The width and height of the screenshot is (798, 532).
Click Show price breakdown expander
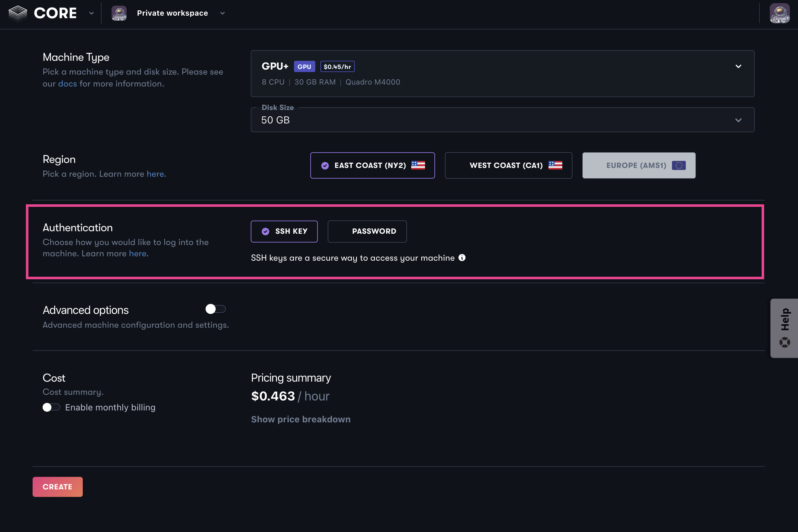[x=301, y=419]
